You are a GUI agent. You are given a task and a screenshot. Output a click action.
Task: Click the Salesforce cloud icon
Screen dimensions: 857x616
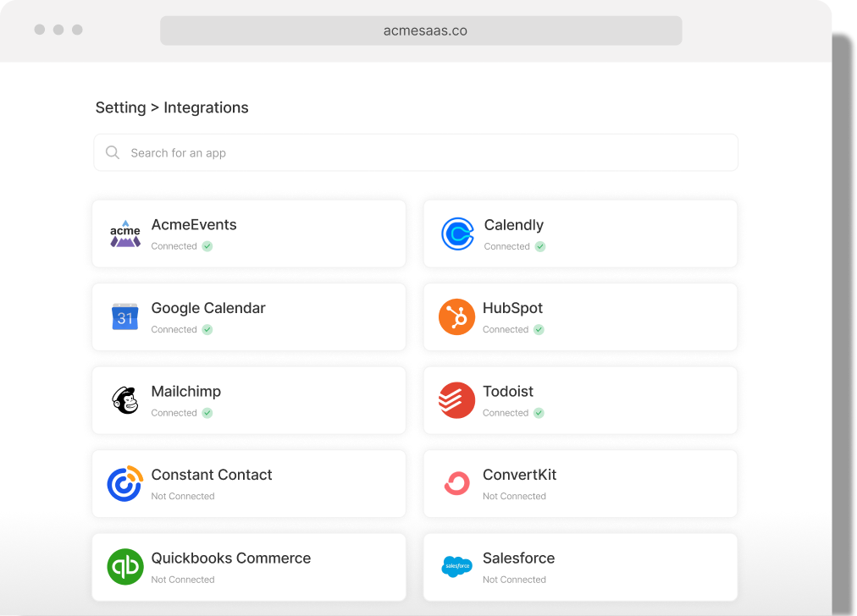pyautogui.click(x=457, y=567)
